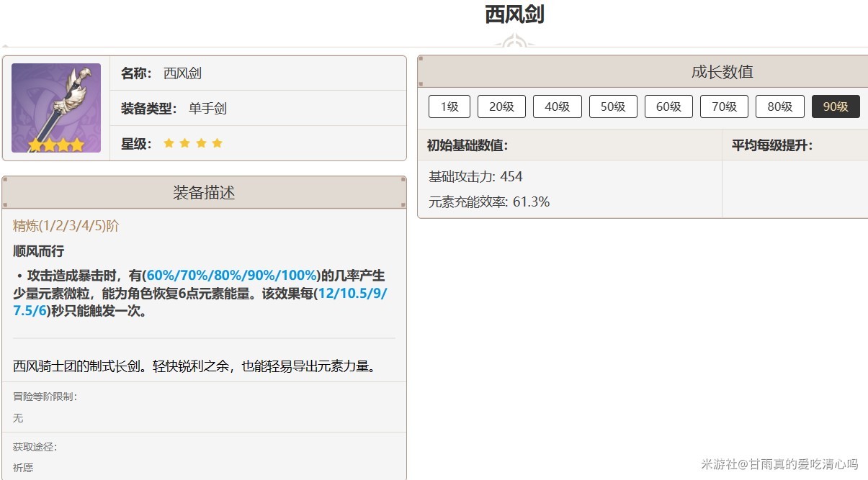Click the 成长数值 panel header

click(722, 72)
